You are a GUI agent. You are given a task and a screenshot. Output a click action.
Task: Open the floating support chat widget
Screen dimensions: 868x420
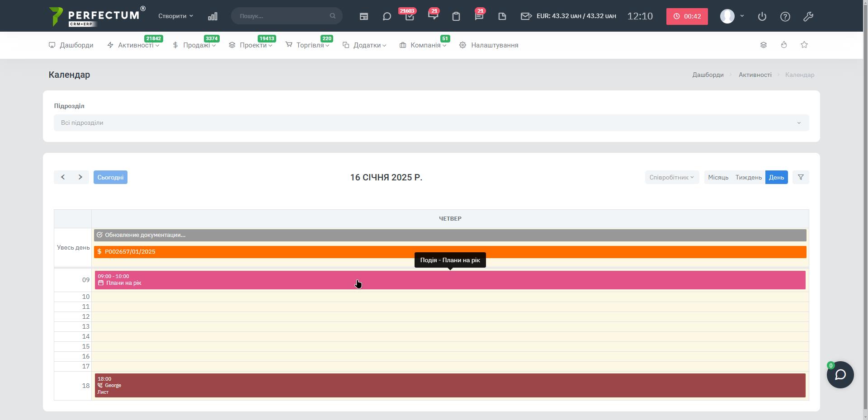tap(840, 375)
